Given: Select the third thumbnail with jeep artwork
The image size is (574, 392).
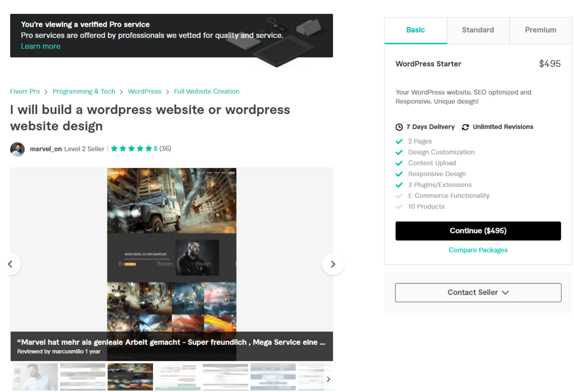Looking at the screenshot, I should [130, 377].
